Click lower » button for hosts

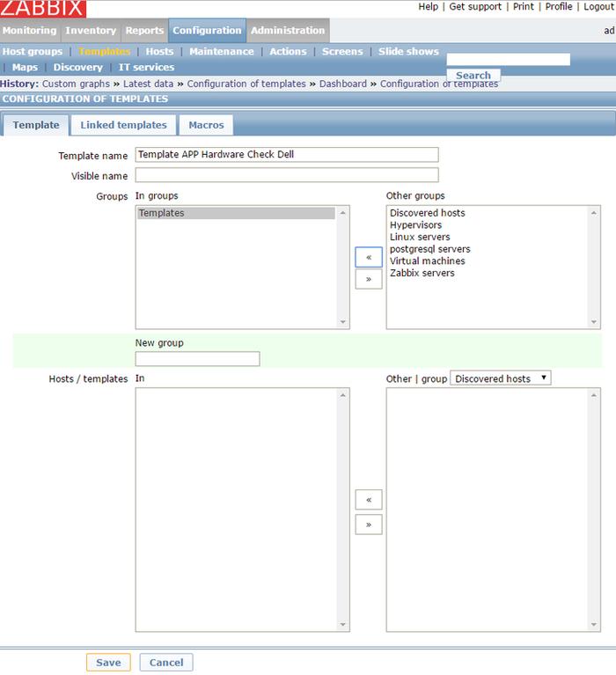368,524
